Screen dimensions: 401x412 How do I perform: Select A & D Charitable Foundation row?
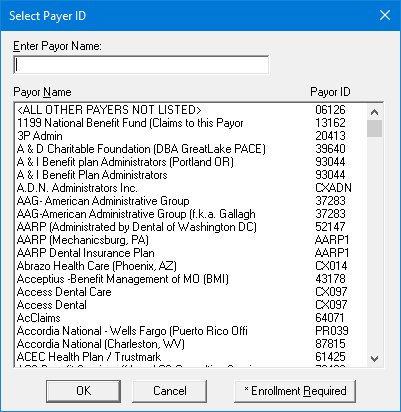pos(191,149)
